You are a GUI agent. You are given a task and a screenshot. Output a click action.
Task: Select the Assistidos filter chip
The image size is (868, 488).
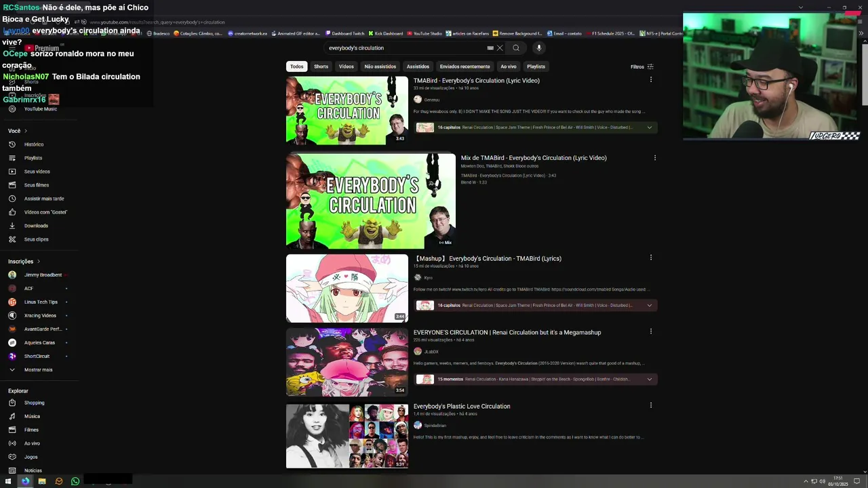point(418,66)
